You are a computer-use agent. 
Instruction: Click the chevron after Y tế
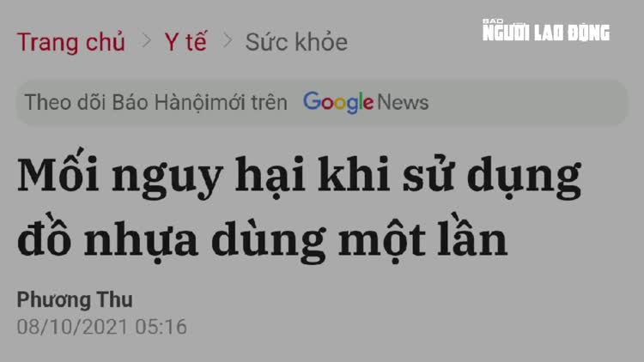pyautogui.click(x=228, y=40)
